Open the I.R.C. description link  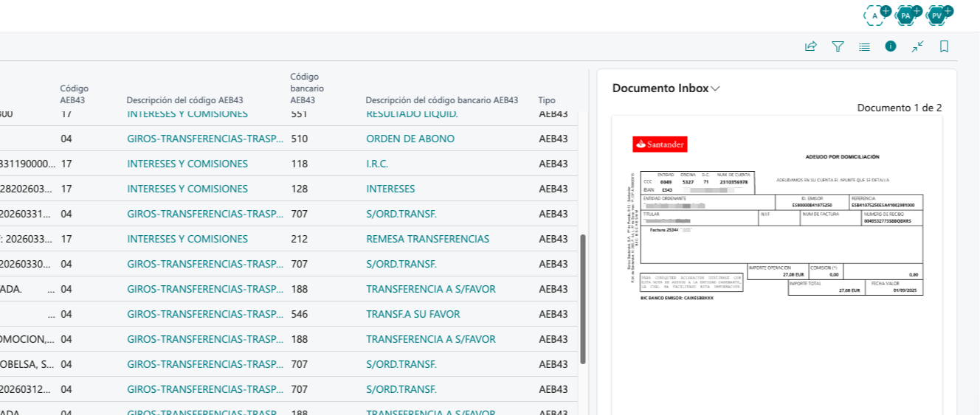tap(377, 164)
